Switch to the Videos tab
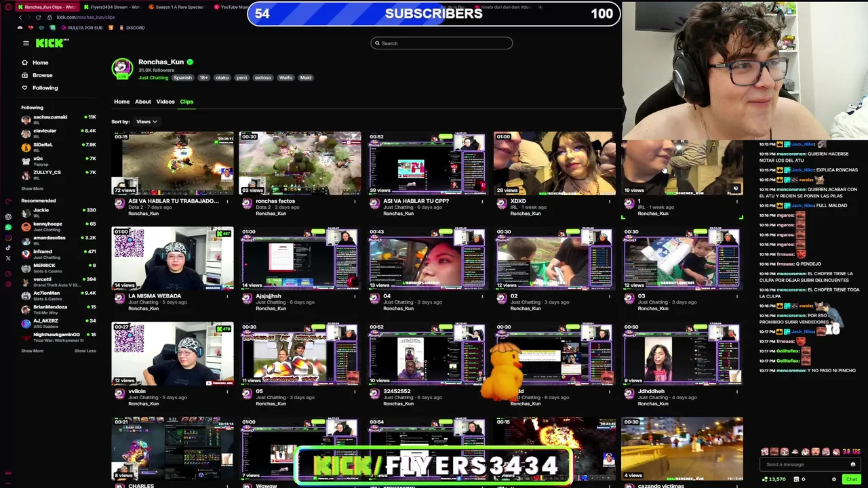This screenshot has height=488, width=868. [165, 102]
